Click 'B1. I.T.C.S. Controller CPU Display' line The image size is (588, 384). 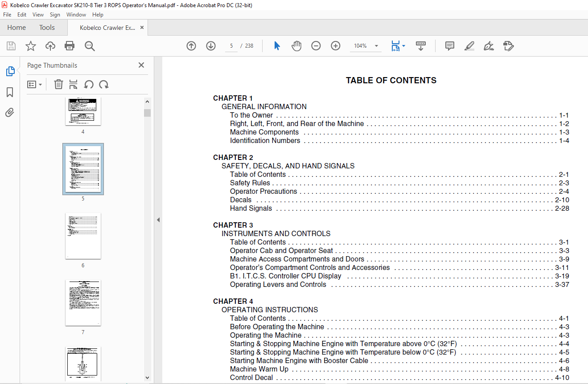click(399, 276)
